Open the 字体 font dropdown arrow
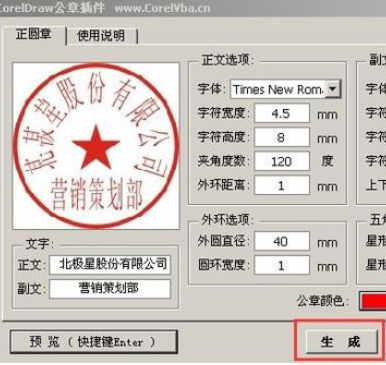Screen dimensions: 386x365 pos(332,89)
